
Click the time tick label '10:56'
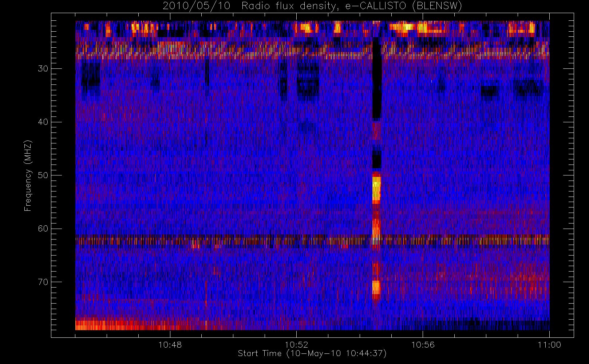(x=423, y=345)
